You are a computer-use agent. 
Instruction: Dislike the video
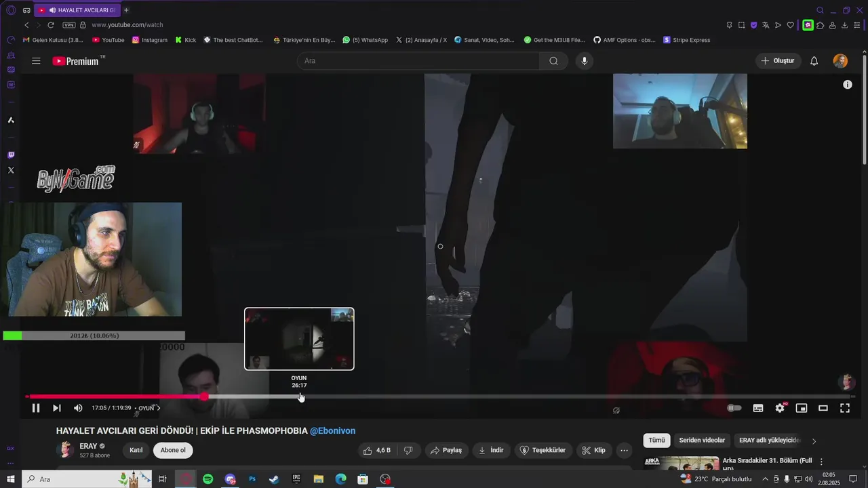(408, 450)
